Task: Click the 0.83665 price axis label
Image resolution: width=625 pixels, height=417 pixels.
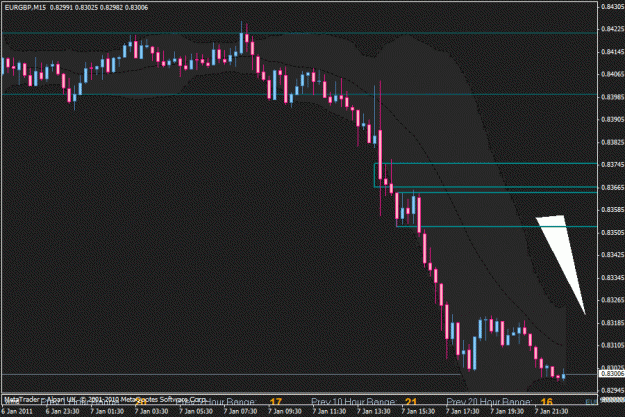Action: coord(613,187)
